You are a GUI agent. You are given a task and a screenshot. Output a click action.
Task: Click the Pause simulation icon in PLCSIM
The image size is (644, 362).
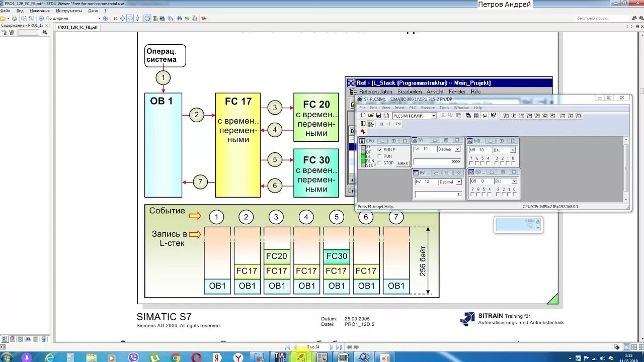382,124
